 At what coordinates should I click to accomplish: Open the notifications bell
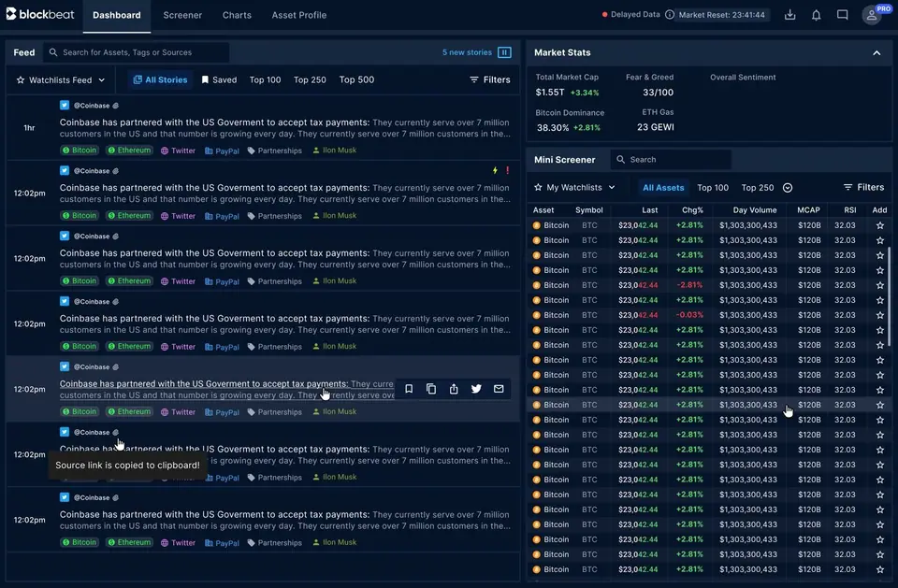coord(816,15)
